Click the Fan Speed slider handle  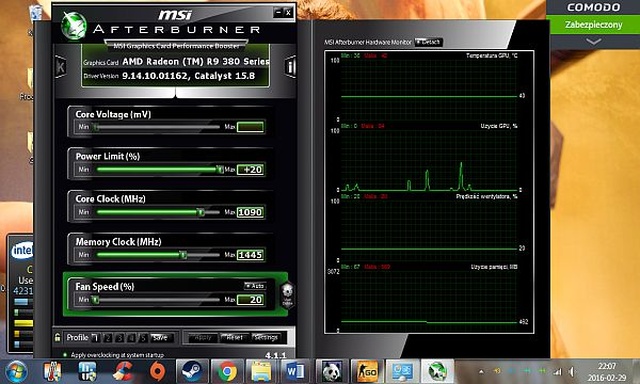coord(95,300)
